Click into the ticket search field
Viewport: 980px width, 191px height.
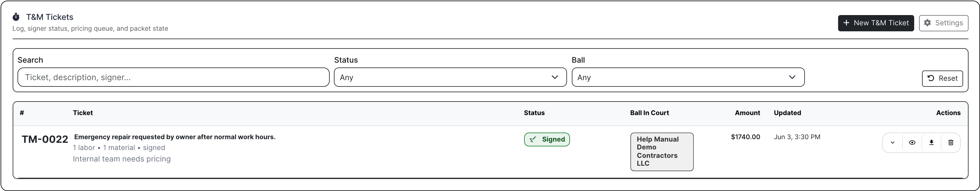174,77
